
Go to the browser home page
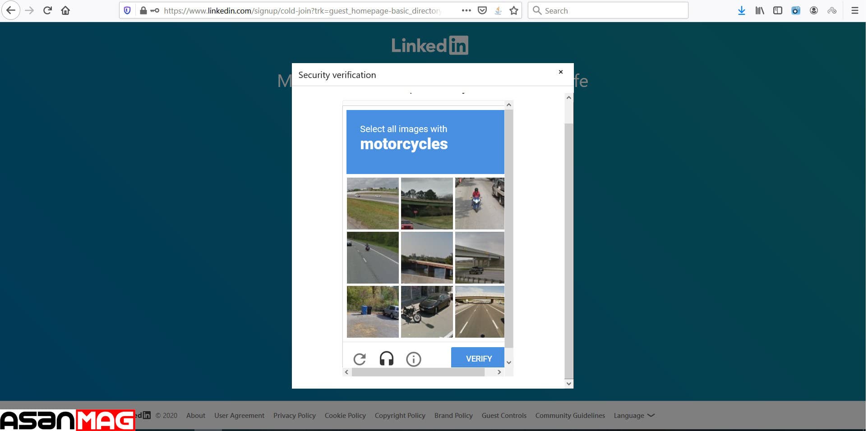(x=65, y=10)
